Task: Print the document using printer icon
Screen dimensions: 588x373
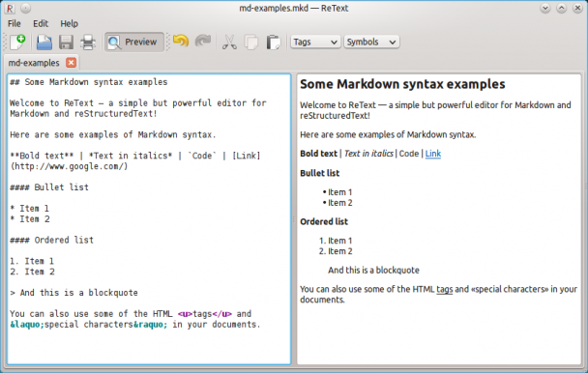Action: coord(88,42)
